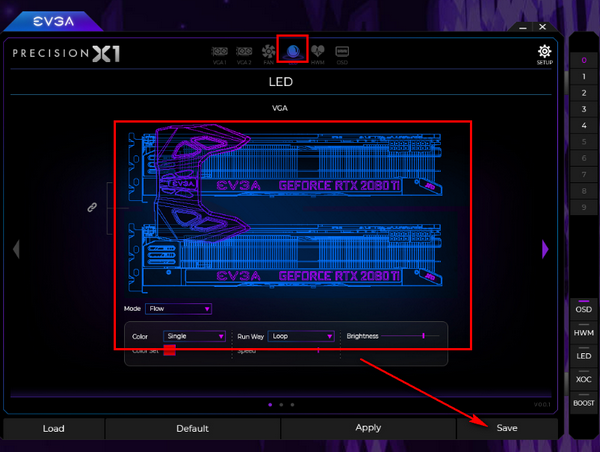Select profile slot 6
600x452 pixels.
(x=584, y=158)
